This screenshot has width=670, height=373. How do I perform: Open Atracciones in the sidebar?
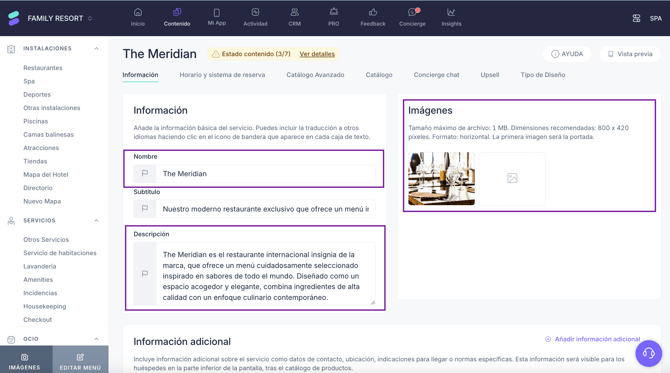(x=41, y=148)
